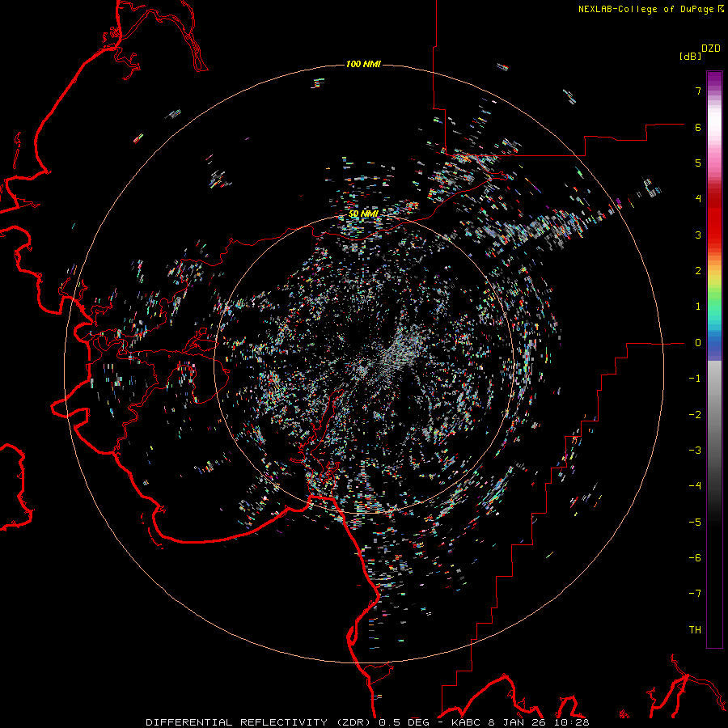
Task: Click the -3 value on the color scale
Action: [x=695, y=451]
